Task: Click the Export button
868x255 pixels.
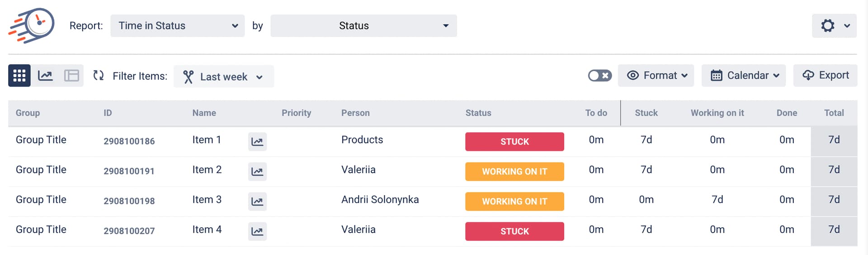Action: click(x=826, y=76)
